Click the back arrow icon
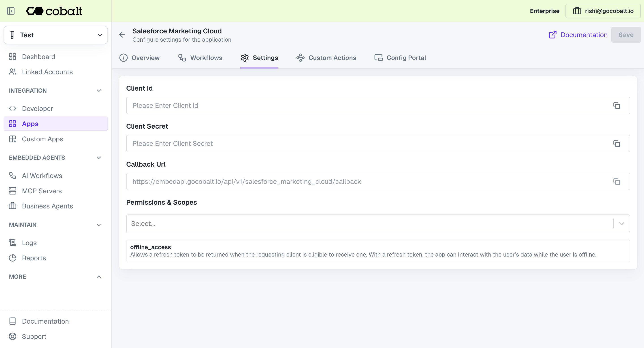Screen dimensions: 644x348 [x=122, y=35]
